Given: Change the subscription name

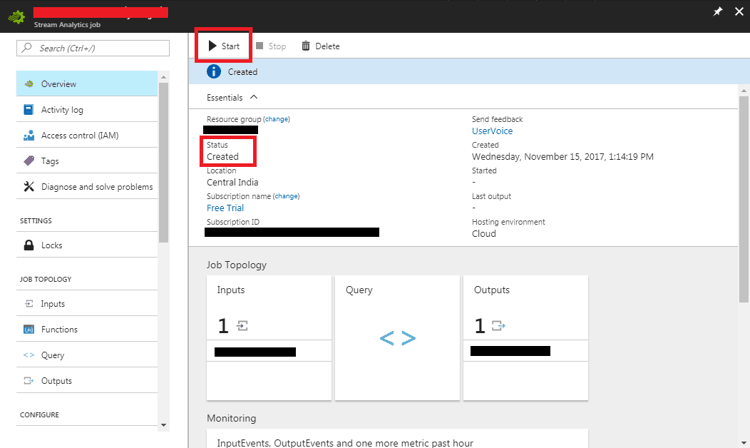Looking at the screenshot, I should click(286, 196).
